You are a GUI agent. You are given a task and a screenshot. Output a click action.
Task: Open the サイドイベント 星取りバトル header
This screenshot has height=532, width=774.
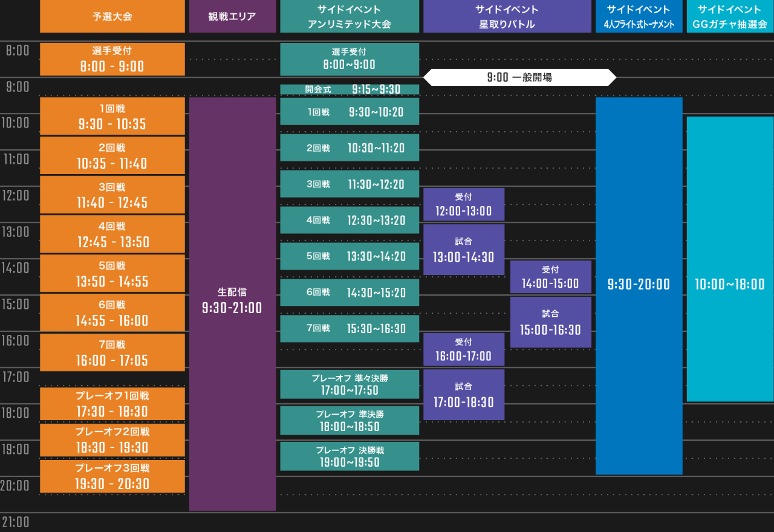tap(507, 16)
